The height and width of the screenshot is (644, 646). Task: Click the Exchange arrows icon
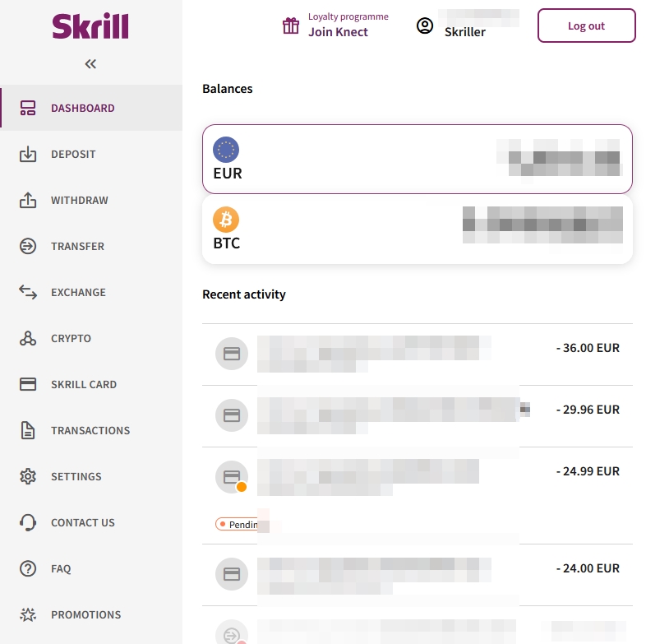click(28, 292)
